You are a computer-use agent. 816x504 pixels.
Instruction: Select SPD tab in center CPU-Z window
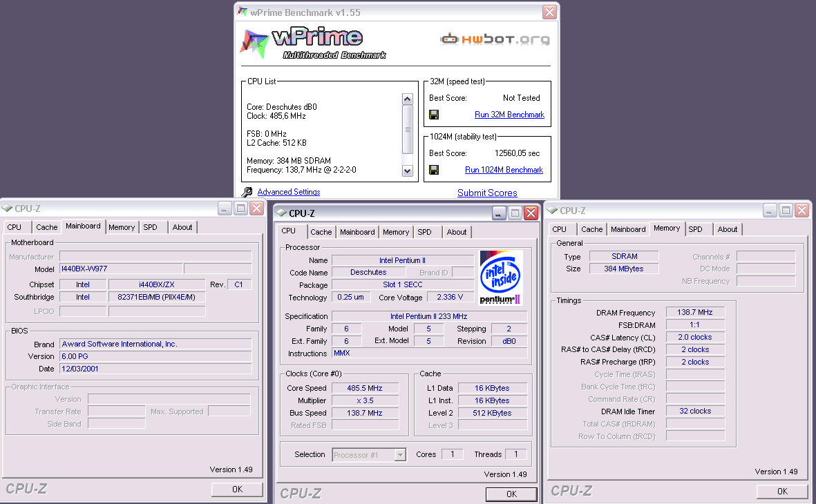pyautogui.click(x=425, y=232)
